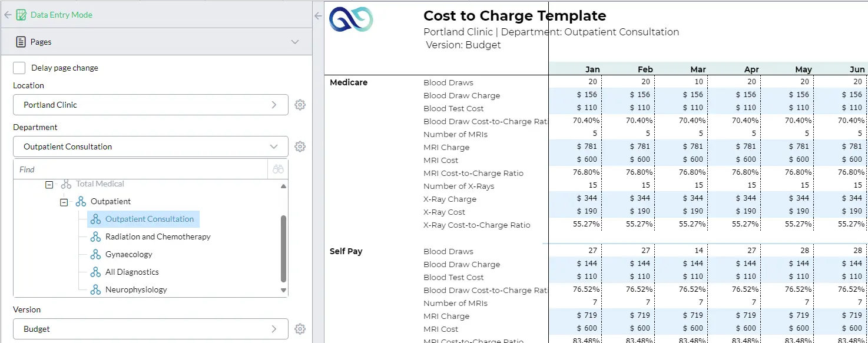Click the Data Entry Mode icon

point(21,15)
